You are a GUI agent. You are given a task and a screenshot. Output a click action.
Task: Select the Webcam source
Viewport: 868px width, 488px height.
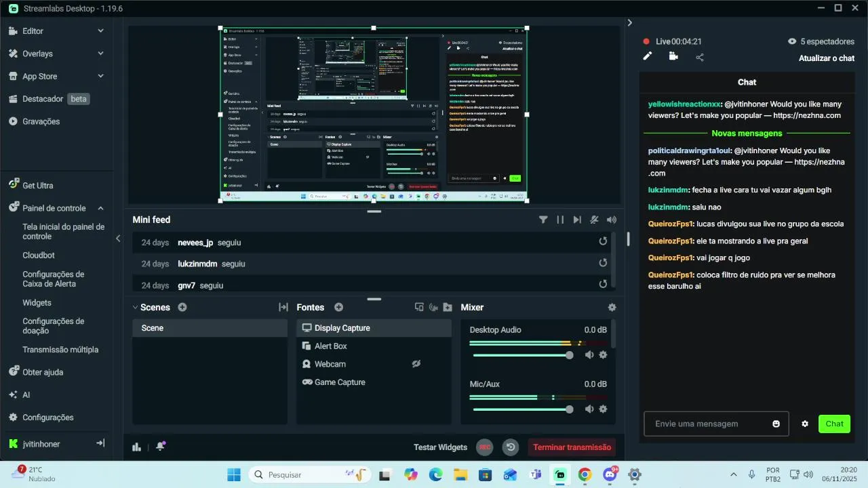(x=374, y=364)
